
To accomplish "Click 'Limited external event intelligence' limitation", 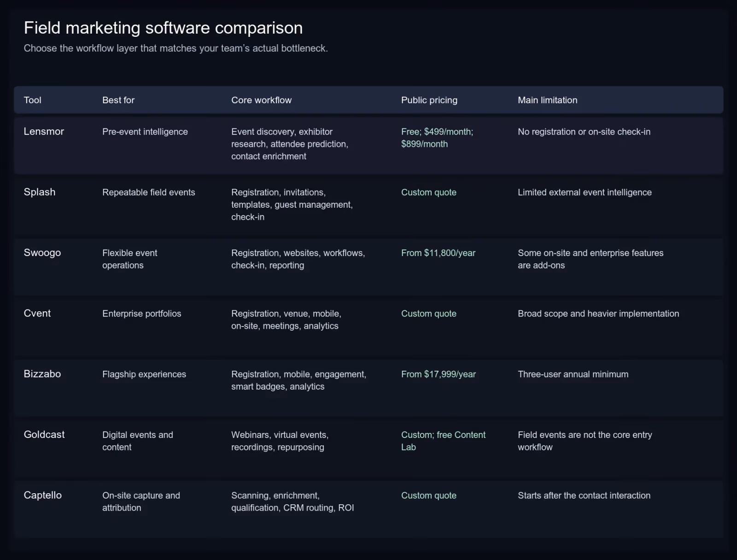I will [x=585, y=192].
